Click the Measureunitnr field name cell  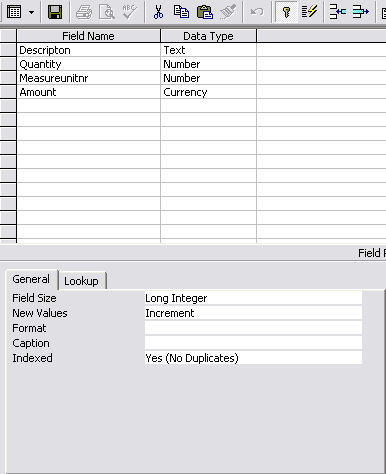89,78
